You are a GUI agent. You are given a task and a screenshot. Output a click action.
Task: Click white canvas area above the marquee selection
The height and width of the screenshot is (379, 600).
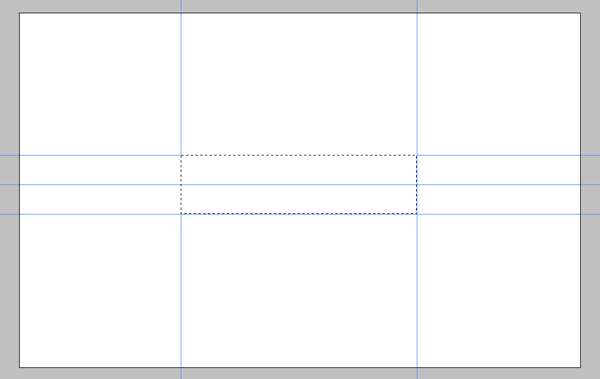click(299, 84)
